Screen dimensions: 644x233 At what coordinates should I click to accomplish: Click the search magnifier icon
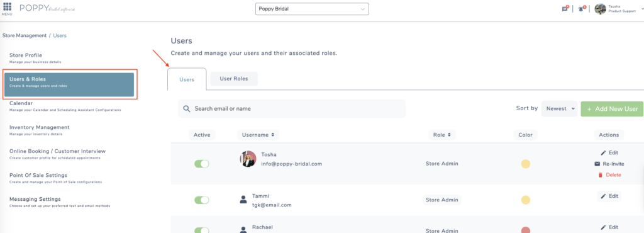(186, 109)
